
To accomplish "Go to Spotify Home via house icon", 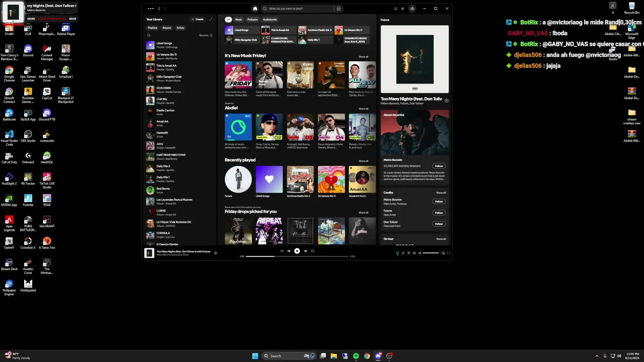I will coord(255,9).
